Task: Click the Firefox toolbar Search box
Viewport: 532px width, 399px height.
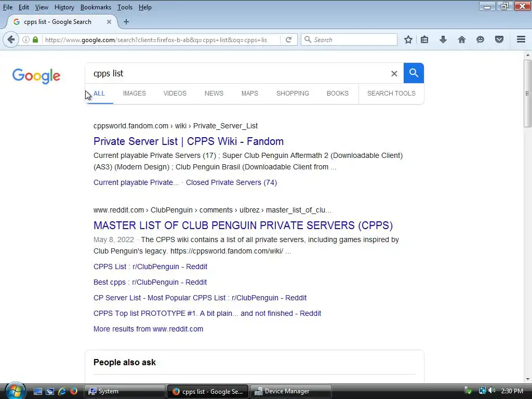Action: pyautogui.click(x=349, y=39)
